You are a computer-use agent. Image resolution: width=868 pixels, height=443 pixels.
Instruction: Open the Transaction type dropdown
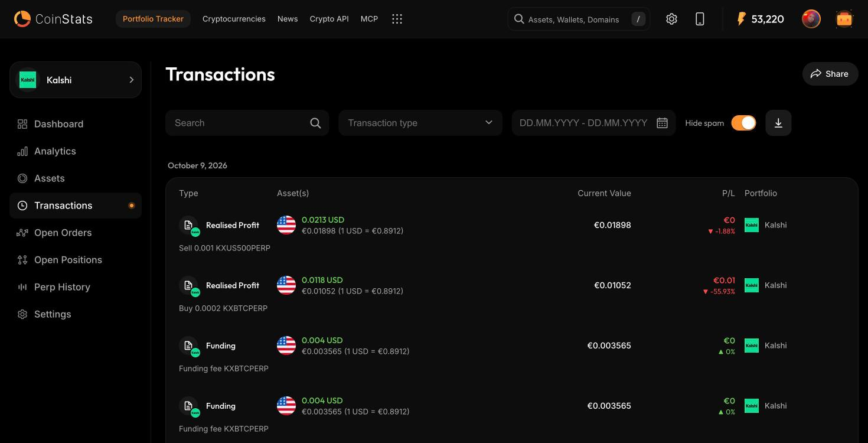coord(420,123)
